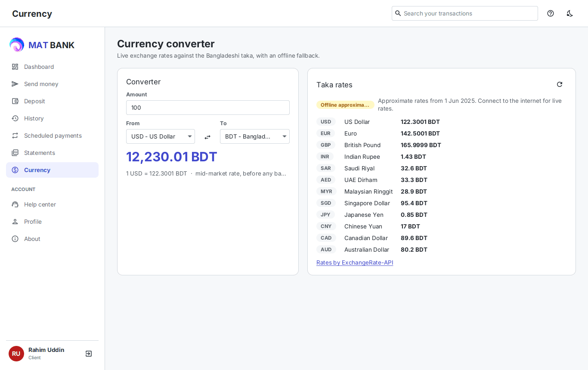The height and width of the screenshot is (370, 588).
Task: Click the RU user avatar
Action: tap(16, 354)
